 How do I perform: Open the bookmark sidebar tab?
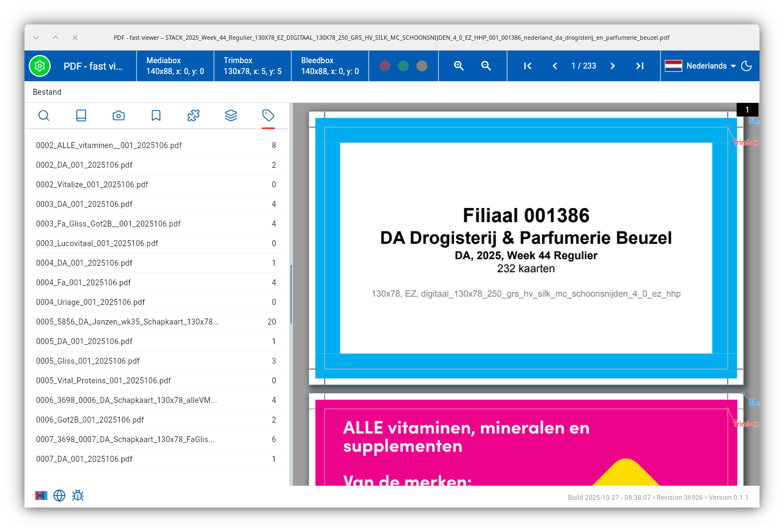(x=156, y=115)
